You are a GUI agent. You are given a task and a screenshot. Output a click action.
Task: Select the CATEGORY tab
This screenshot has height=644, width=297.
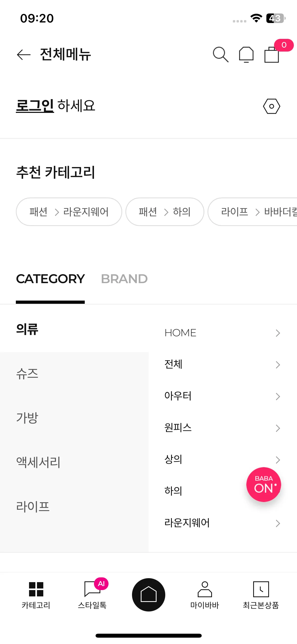pos(50,279)
